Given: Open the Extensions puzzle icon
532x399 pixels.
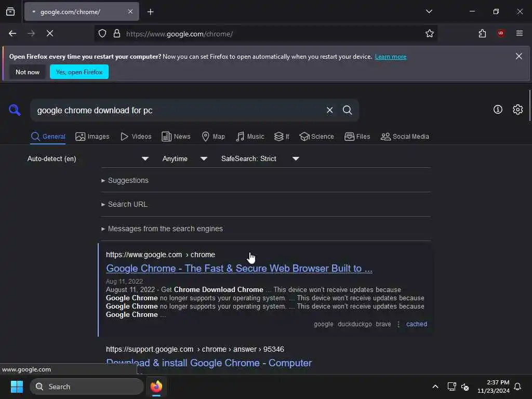Looking at the screenshot, I should [482, 33].
